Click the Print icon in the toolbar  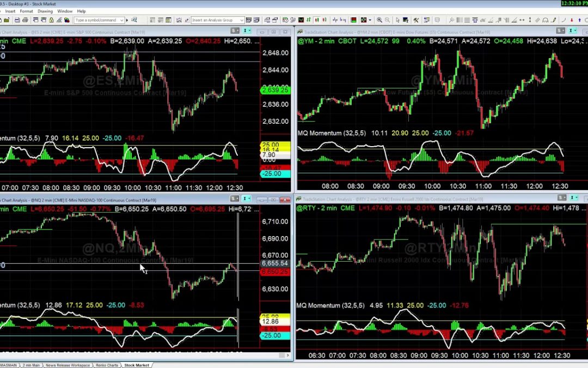(17, 20)
